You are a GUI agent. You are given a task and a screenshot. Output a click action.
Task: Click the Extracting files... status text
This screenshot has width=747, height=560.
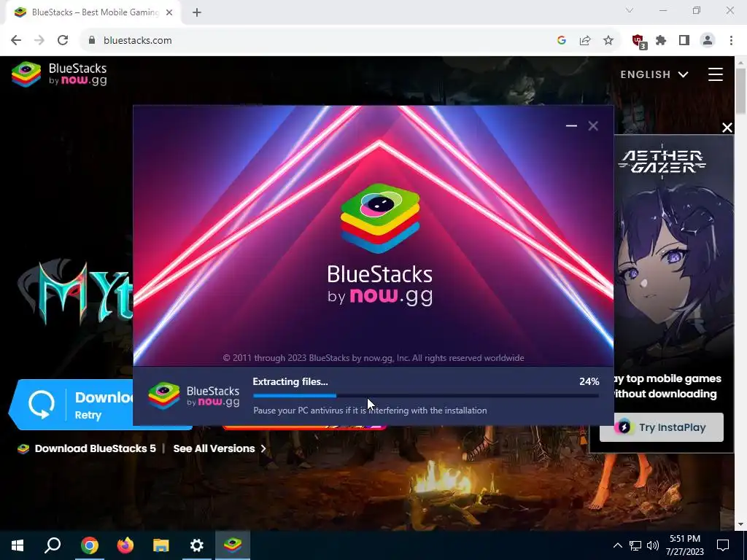pyautogui.click(x=290, y=381)
